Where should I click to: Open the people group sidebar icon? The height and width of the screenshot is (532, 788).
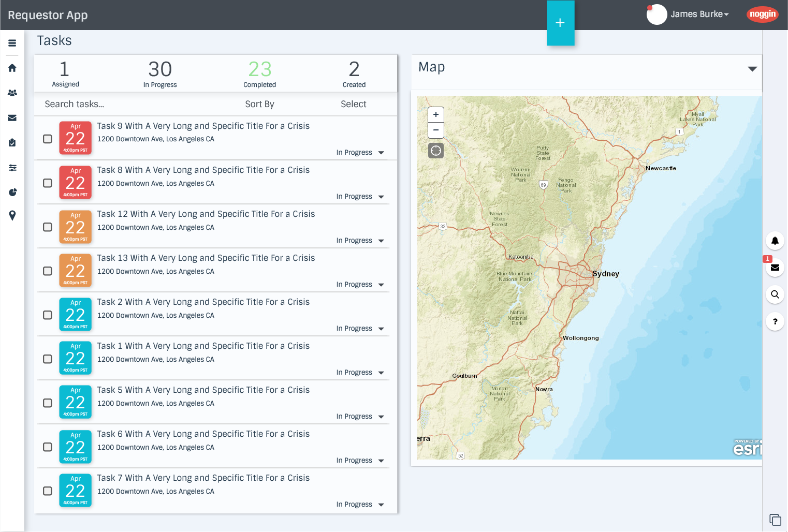click(12, 93)
